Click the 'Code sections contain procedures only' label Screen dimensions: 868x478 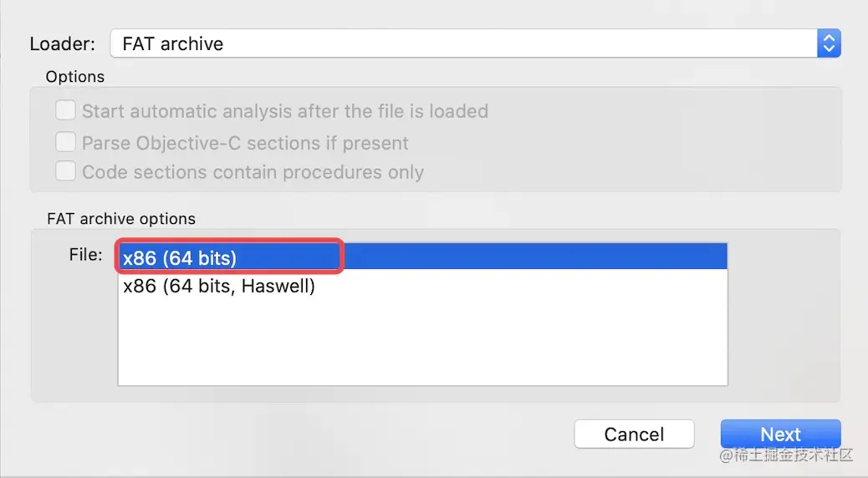click(253, 173)
